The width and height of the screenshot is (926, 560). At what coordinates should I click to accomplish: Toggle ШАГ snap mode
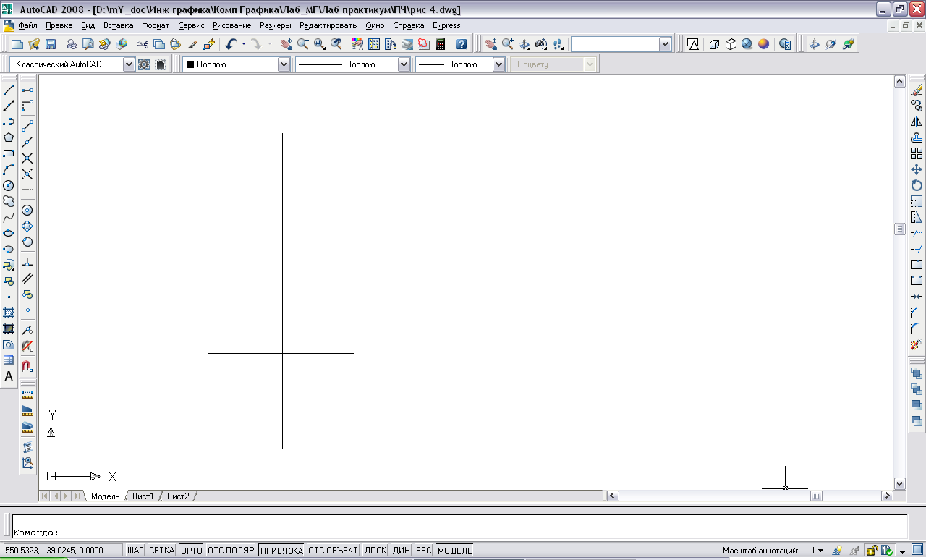[135, 551]
